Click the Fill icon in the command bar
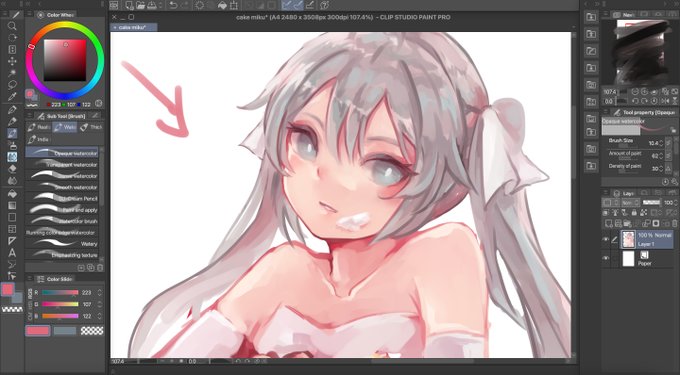The height and width of the screenshot is (375, 680). pyautogui.click(x=222, y=5)
